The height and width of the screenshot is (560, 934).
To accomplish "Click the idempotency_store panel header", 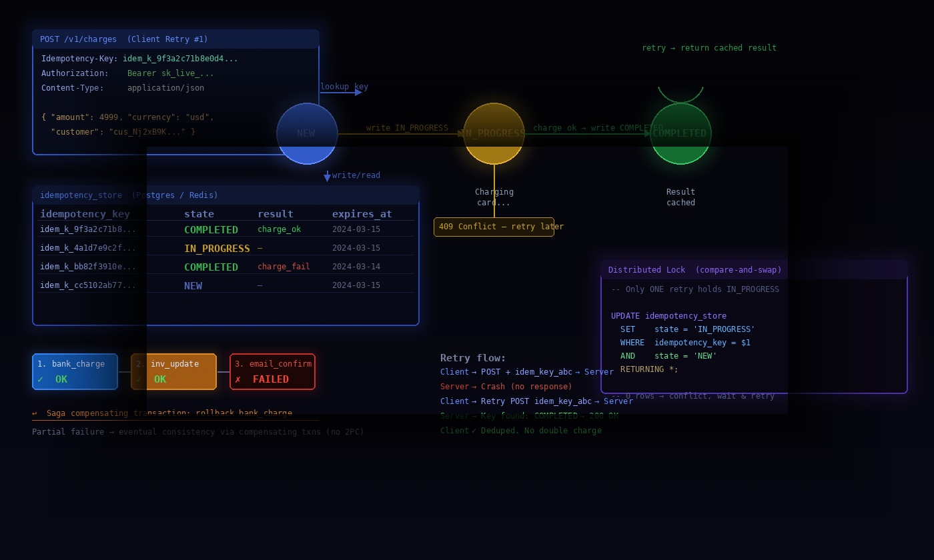I will [225, 195].
